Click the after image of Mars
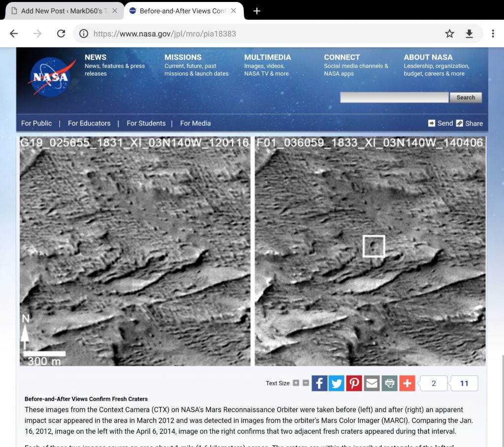504x447 pixels. [370, 251]
